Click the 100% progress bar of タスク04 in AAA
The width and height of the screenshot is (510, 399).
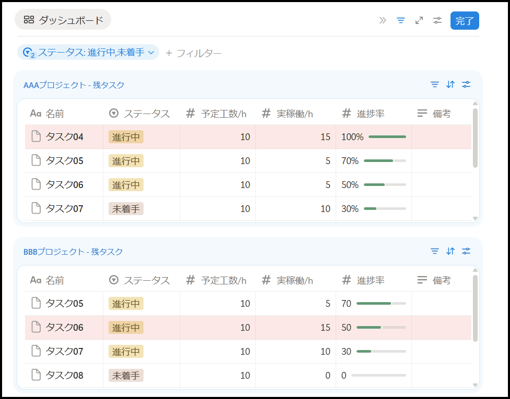[387, 137]
